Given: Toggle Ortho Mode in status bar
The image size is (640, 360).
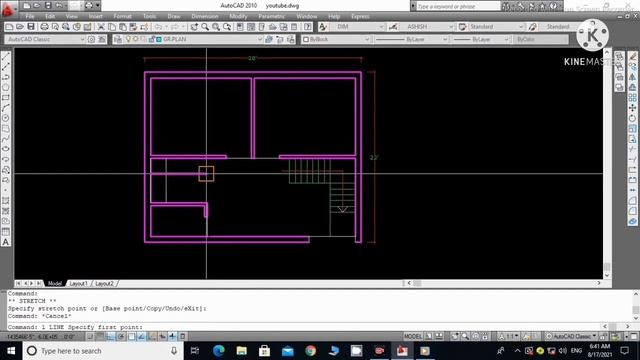Looking at the screenshot, I should pos(111,336).
